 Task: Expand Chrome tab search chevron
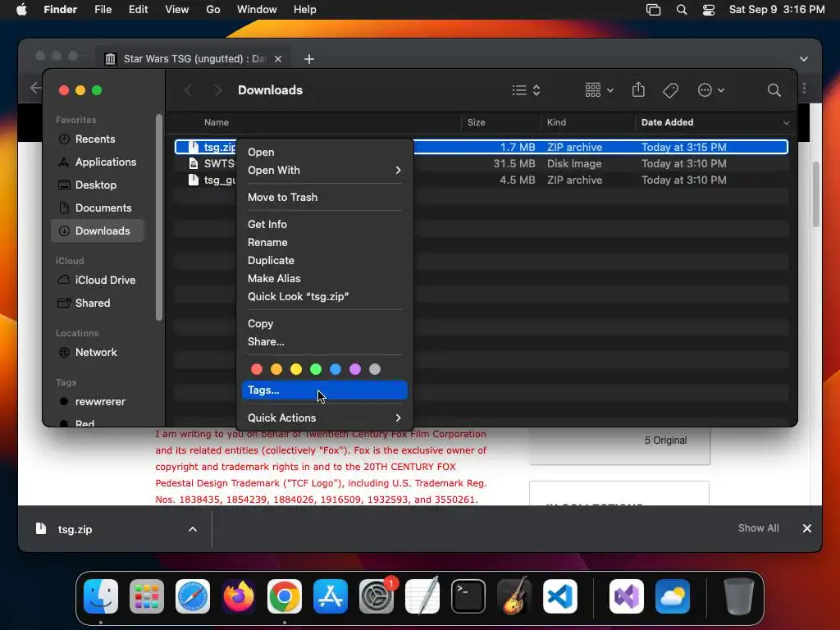point(804,59)
